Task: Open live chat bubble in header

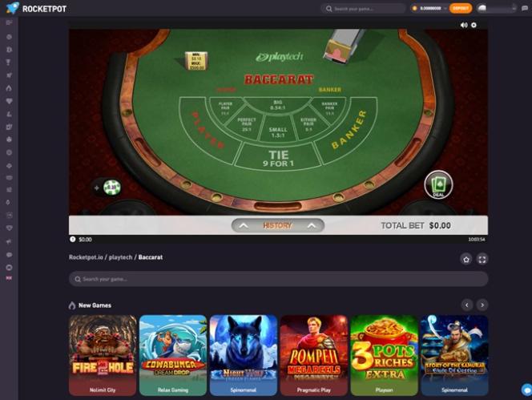Action: [x=525, y=8]
